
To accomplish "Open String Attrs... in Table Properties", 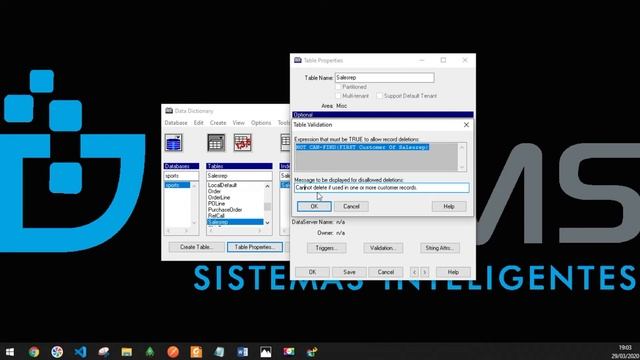I will 440,248.
